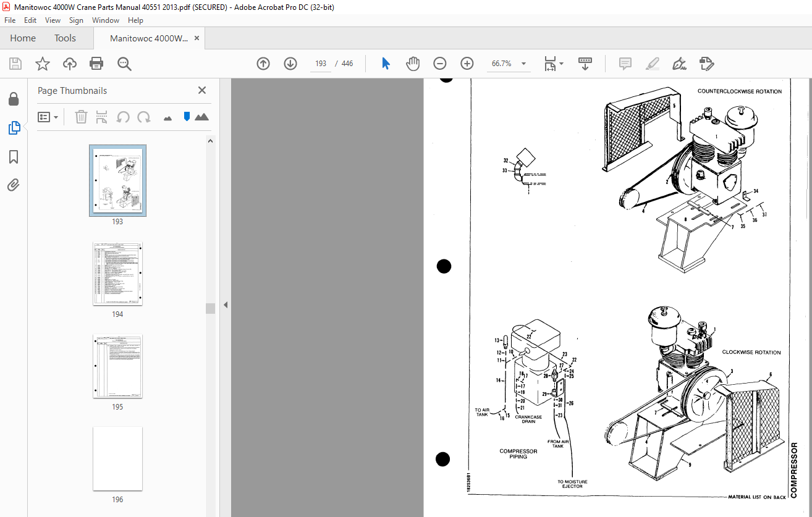Screen dimensions: 812x517
Task: Close the Page Thumbnails panel
Action: point(202,90)
